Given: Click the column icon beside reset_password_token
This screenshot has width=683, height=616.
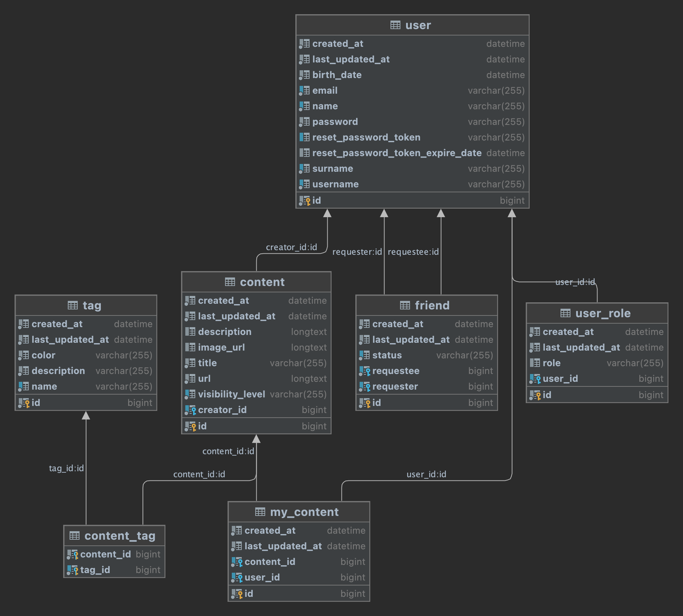Looking at the screenshot, I should [304, 137].
